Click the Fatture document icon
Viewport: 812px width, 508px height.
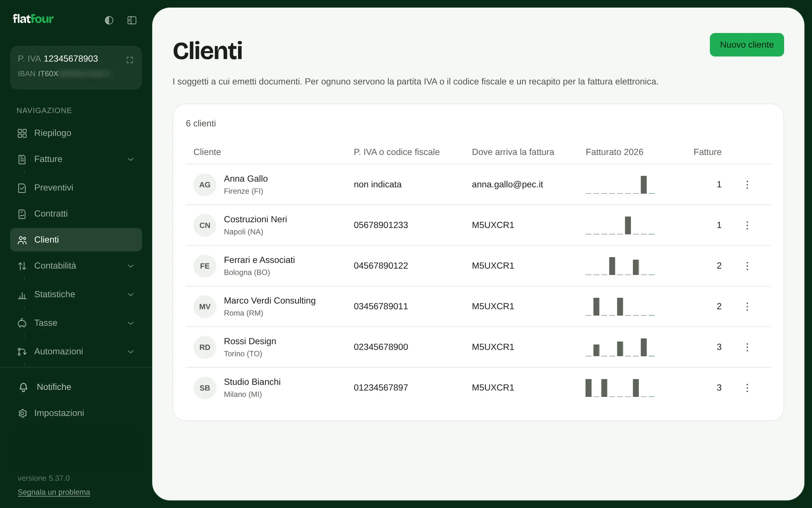click(22, 160)
